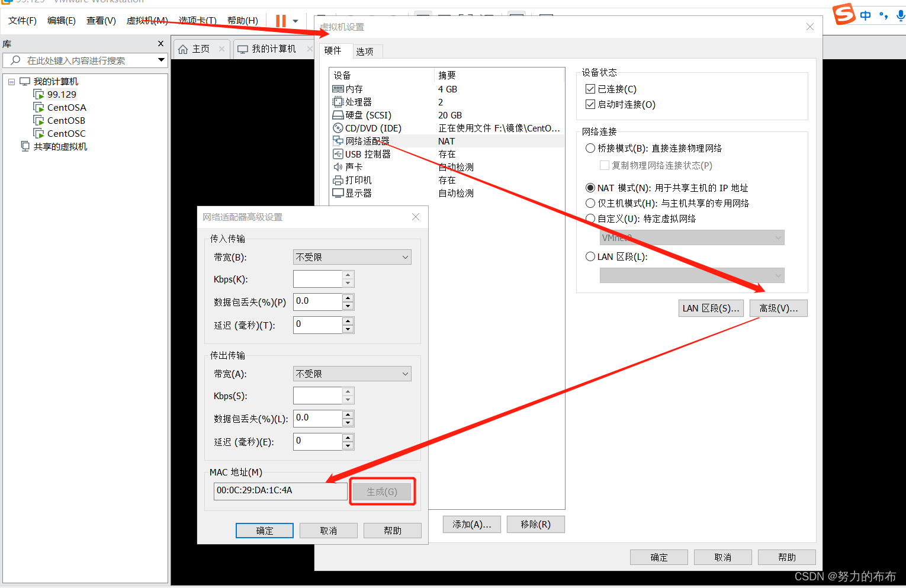Click the search magnifier icon in library
The height and width of the screenshot is (588, 906).
pos(15,60)
